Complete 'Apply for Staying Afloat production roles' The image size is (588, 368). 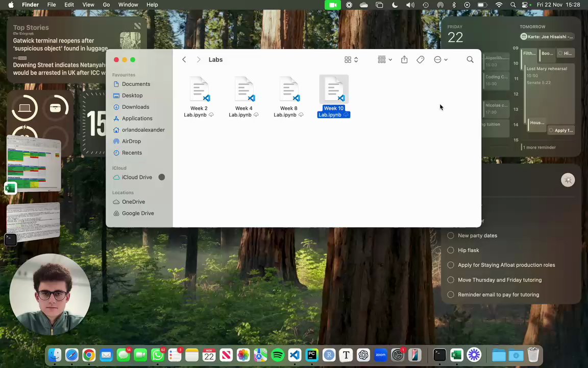pos(451,265)
